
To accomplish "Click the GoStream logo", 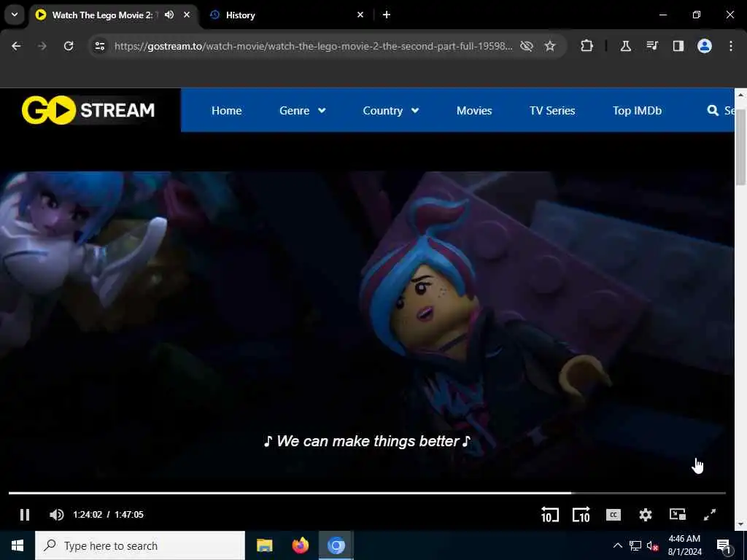I will (88, 110).
